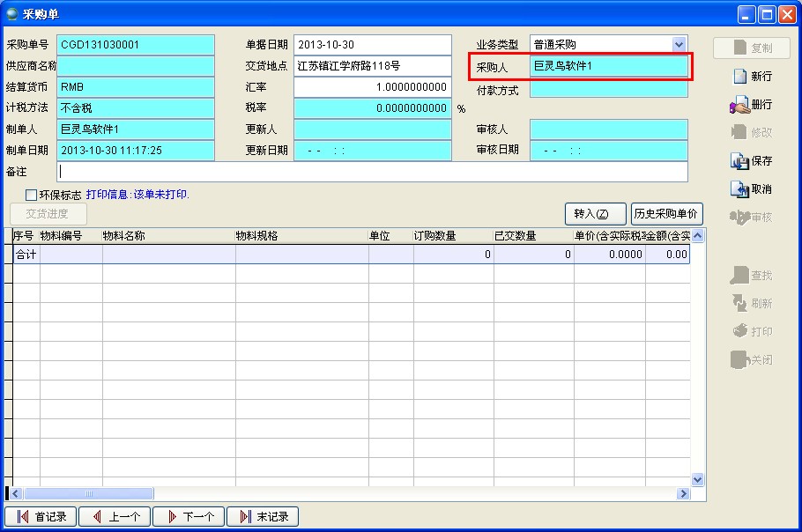Go to previous record with 上一个
Image resolution: width=802 pixels, height=532 pixels.
click(x=115, y=517)
